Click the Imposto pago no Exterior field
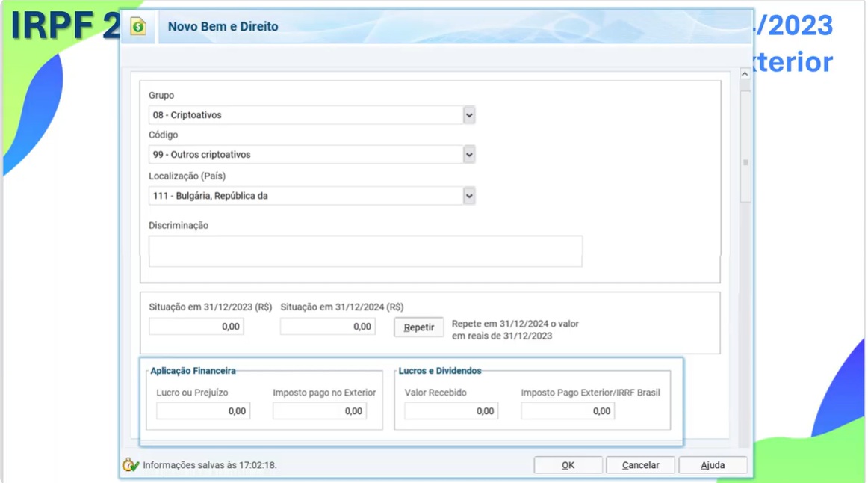868x483 pixels. 320,411
